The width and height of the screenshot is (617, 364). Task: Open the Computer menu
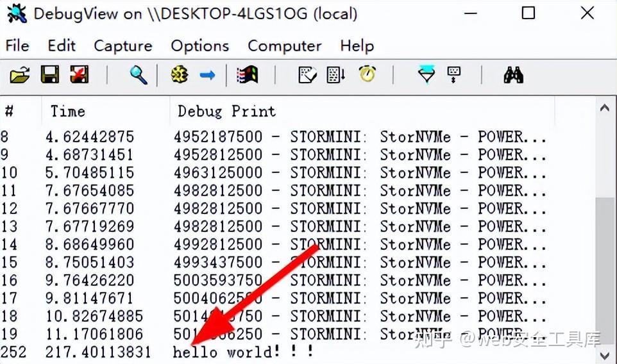[x=285, y=46]
